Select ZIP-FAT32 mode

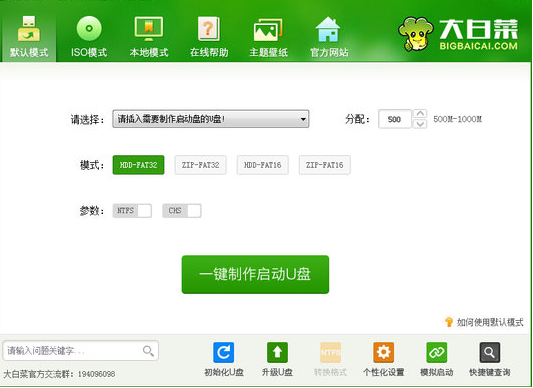[201, 165]
